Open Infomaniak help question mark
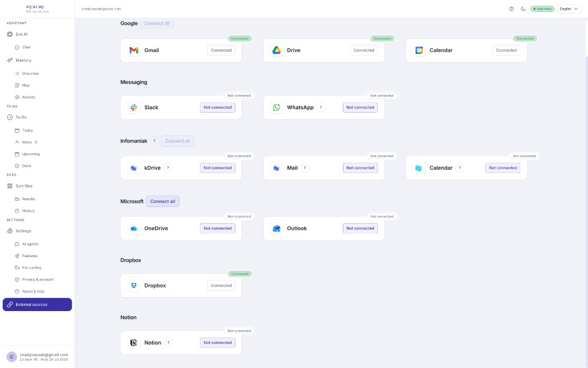The width and height of the screenshot is (588, 368). point(154,141)
